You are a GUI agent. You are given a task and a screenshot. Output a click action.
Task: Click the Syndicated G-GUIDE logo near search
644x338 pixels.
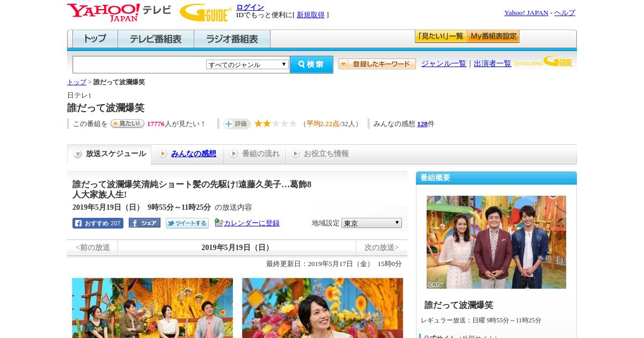[x=543, y=61]
